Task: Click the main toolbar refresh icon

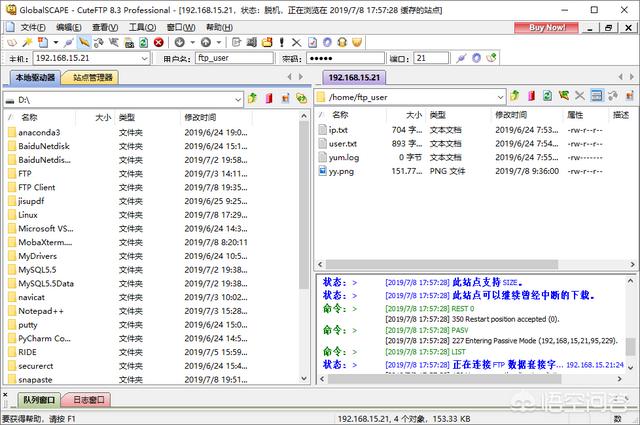Action: click(144, 42)
